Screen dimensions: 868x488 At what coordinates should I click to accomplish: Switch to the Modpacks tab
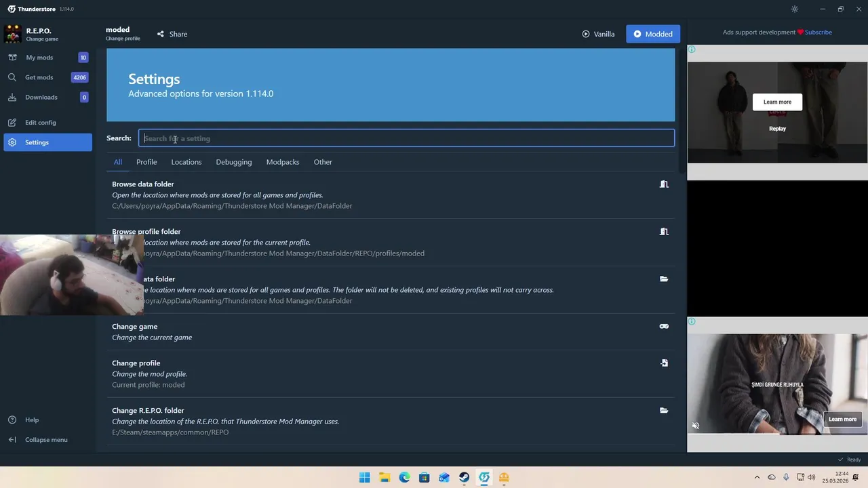[x=283, y=162]
